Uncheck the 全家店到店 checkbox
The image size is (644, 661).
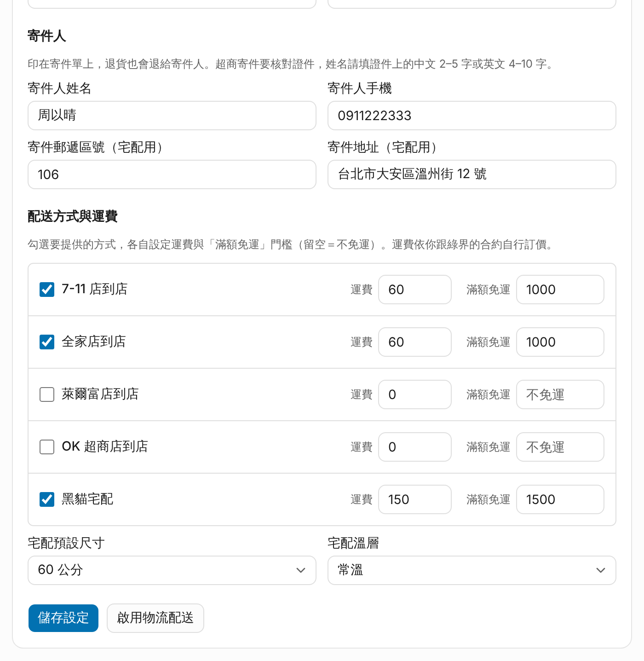(47, 342)
